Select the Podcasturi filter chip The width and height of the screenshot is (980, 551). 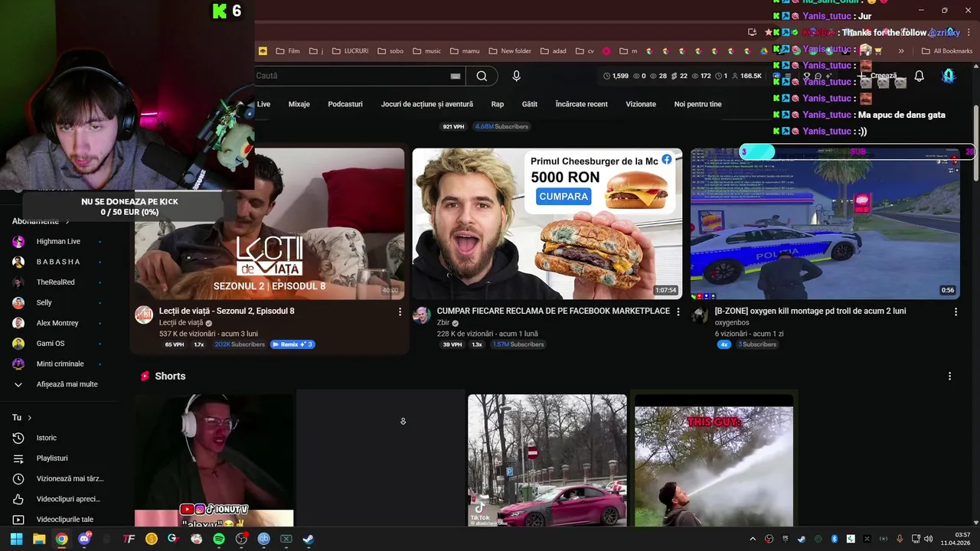[345, 104]
